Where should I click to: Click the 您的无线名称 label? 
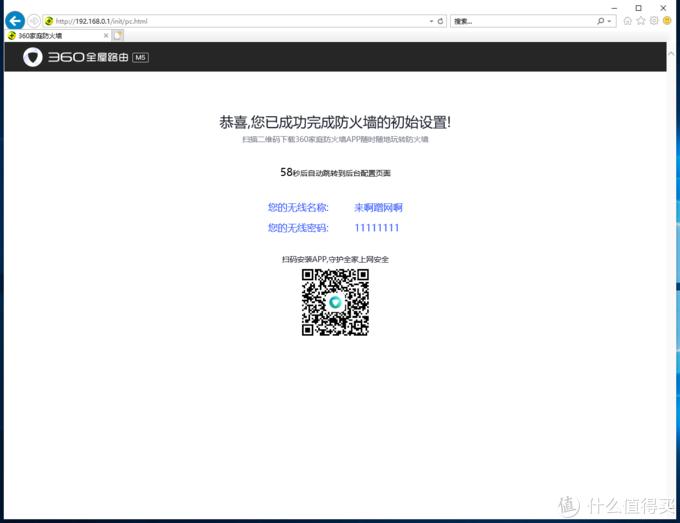click(298, 207)
